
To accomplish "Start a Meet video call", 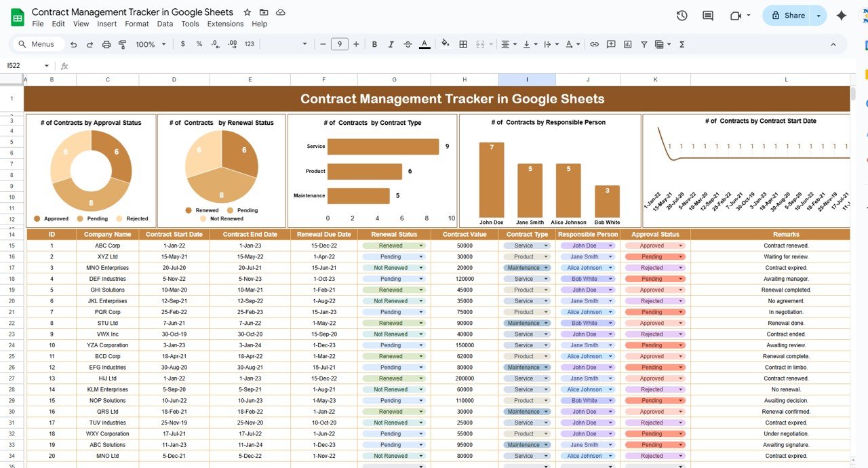I will [736, 16].
